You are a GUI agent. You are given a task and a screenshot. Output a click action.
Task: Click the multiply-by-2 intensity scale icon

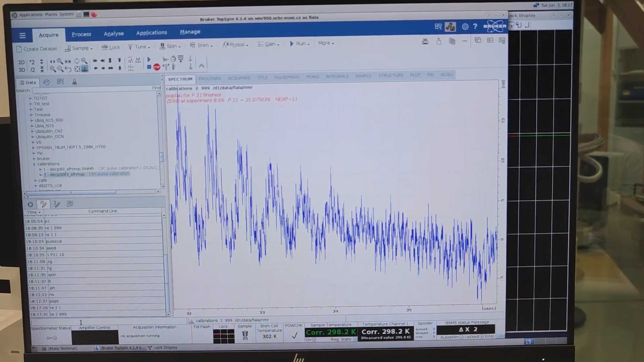[x=32, y=62]
